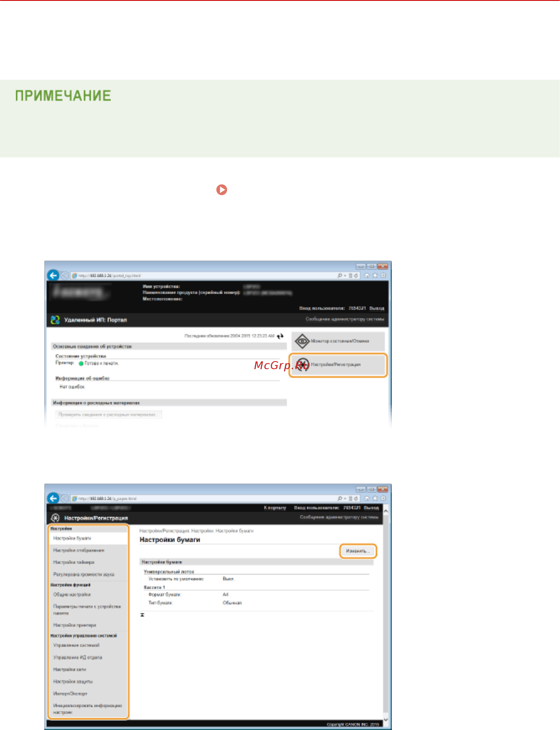Open Настройки/Регистрация from the portal

pos(338,365)
